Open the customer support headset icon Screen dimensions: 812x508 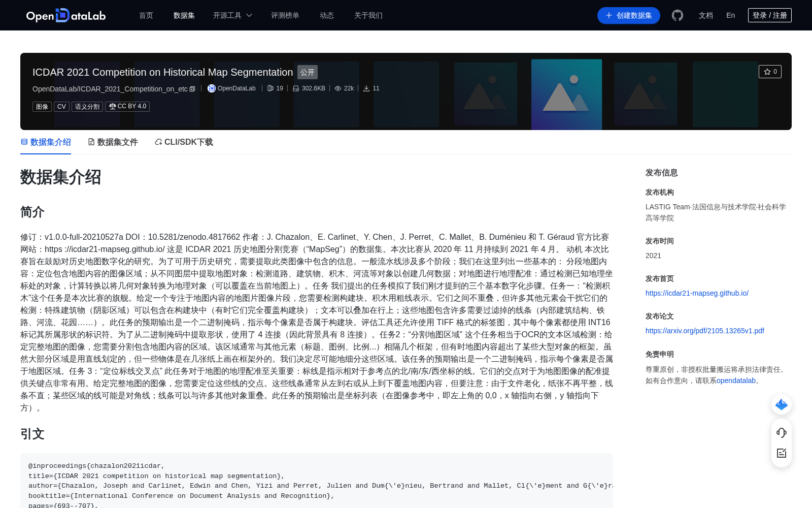pos(782,432)
